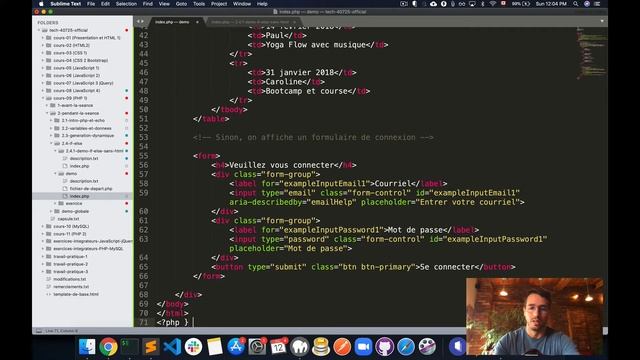Launch Zoom from the dock
Screen dimensions: 640x360
(x=363, y=347)
